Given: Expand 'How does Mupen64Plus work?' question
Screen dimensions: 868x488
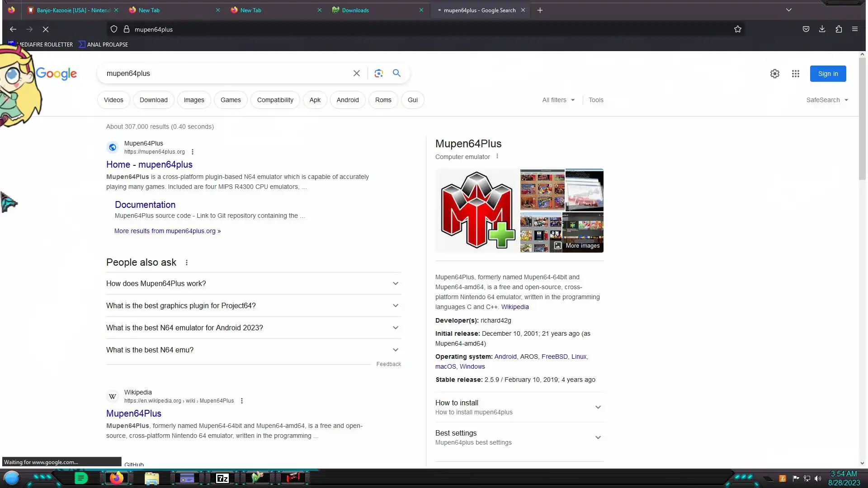Looking at the screenshot, I should pos(253,283).
